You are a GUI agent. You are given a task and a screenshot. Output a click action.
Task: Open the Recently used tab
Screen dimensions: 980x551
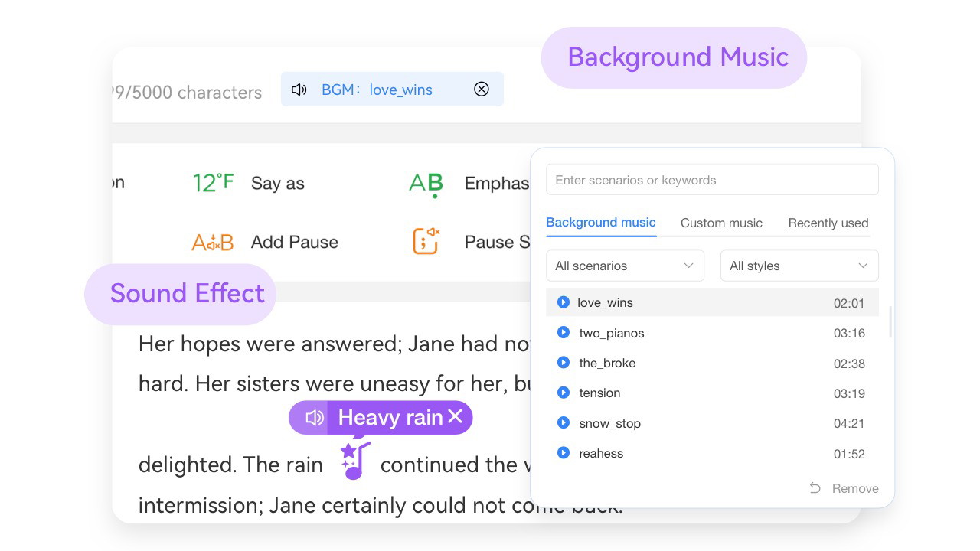click(828, 223)
